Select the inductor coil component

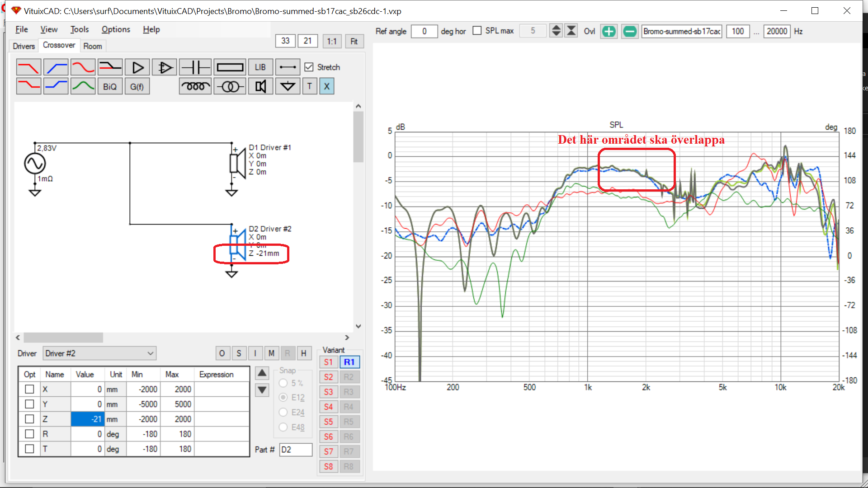195,86
